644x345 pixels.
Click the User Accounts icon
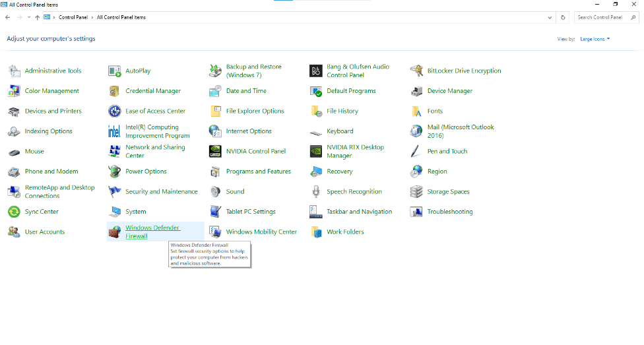14,232
